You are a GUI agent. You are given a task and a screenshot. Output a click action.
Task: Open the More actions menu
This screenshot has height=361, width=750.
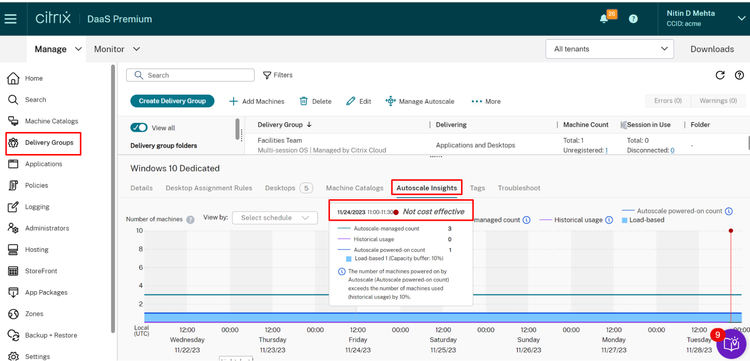pyautogui.click(x=486, y=101)
